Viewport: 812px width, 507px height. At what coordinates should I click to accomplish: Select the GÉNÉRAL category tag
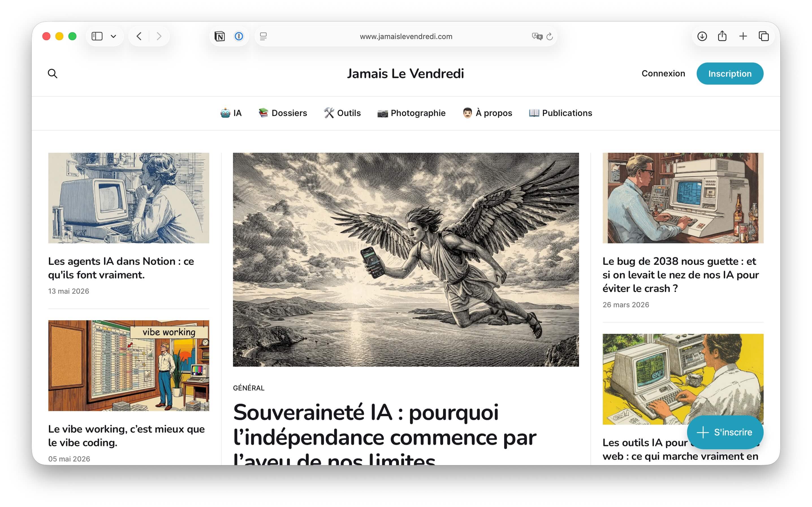click(249, 388)
